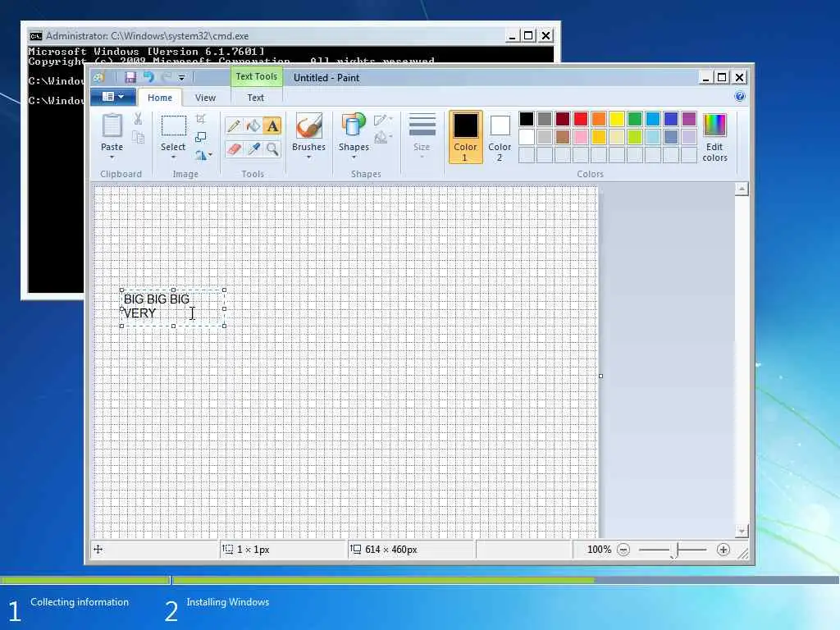Open the shape Fill dropdown

pyautogui.click(x=383, y=138)
